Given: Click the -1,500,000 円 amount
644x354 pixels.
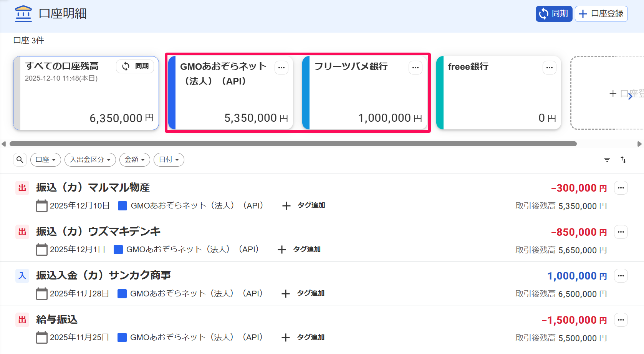Looking at the screenshot, I should point(574,320).
